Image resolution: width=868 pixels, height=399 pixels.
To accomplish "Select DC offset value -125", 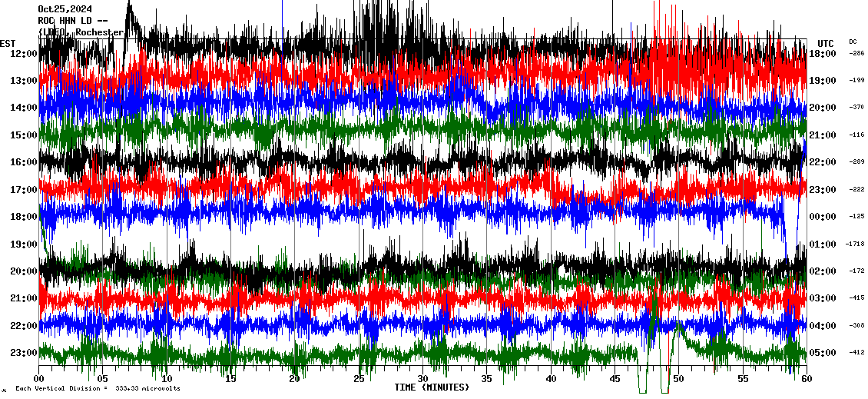I will click(856, 217).
